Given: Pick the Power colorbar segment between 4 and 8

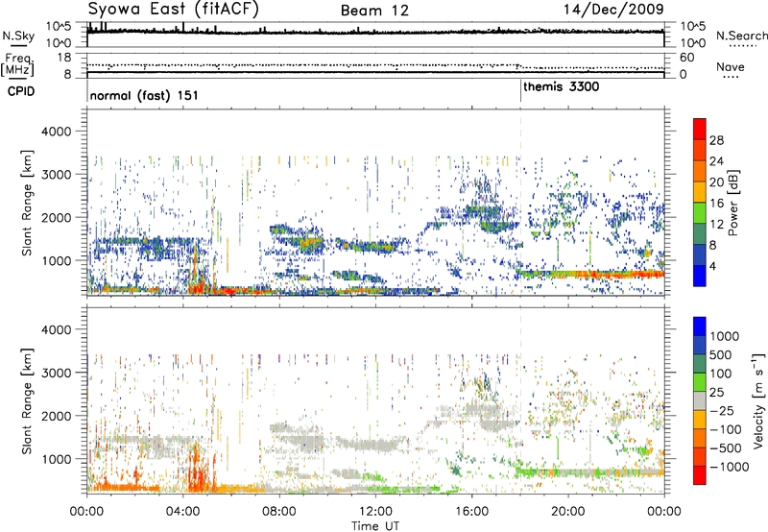Looking at the screenshot, I should [700, 254].
